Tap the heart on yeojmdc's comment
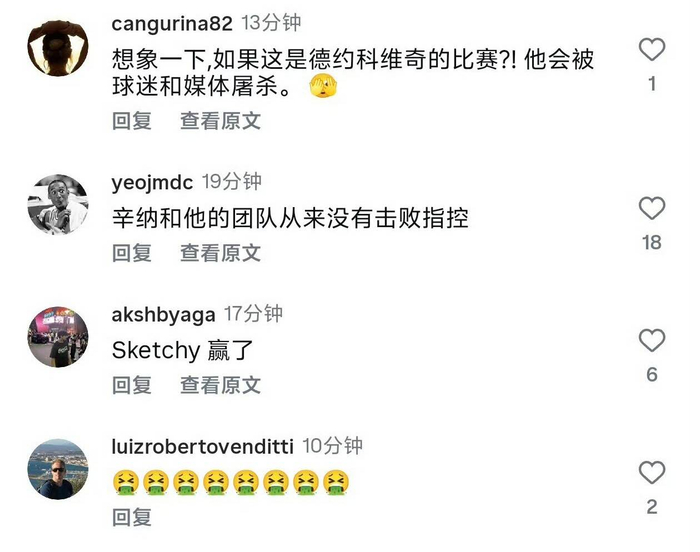 [652, 208]
